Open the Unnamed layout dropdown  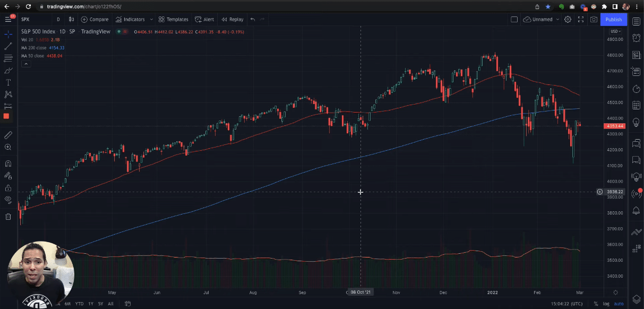(x=557, y=20)
